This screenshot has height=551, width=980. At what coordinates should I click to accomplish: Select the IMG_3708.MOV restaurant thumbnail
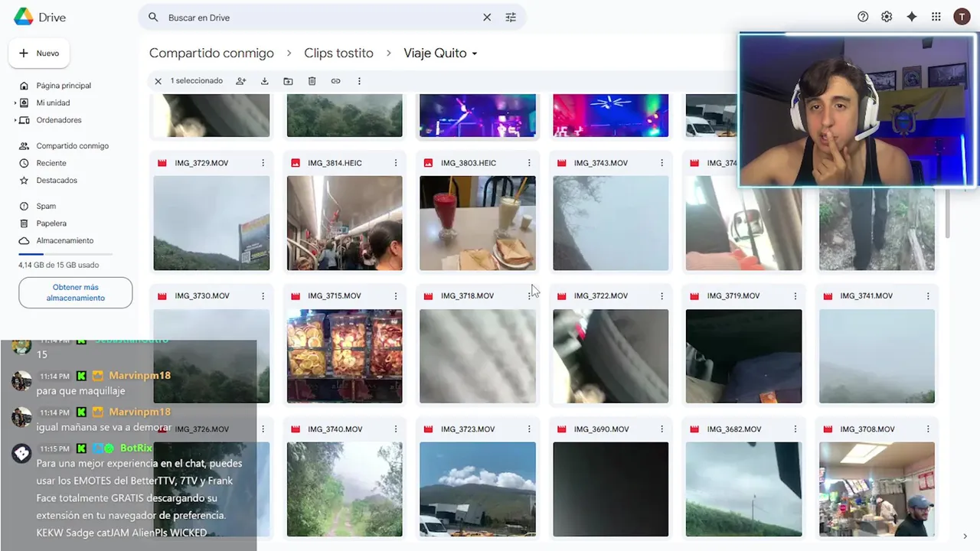(877, 489)
